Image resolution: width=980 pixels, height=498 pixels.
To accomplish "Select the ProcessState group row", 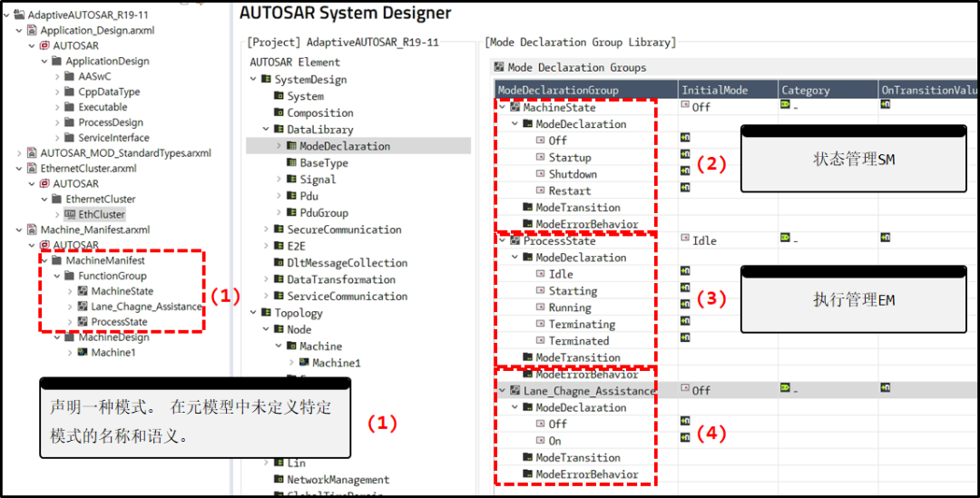I will point(559,240).
